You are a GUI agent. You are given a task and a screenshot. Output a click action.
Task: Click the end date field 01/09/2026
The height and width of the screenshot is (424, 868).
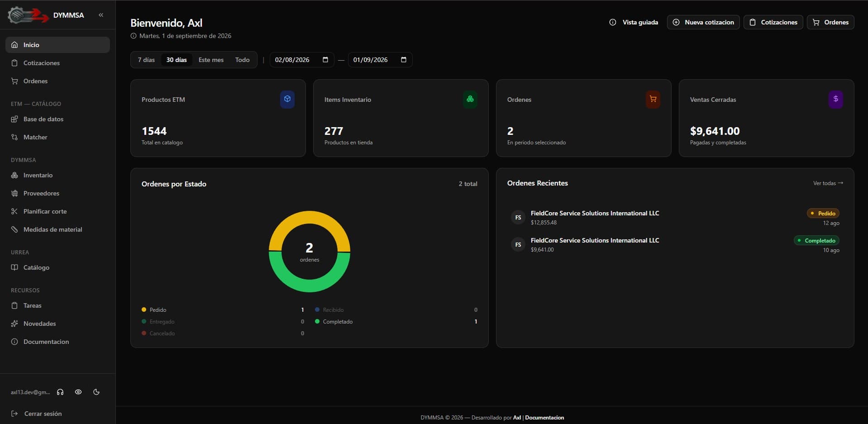point(380,60)
